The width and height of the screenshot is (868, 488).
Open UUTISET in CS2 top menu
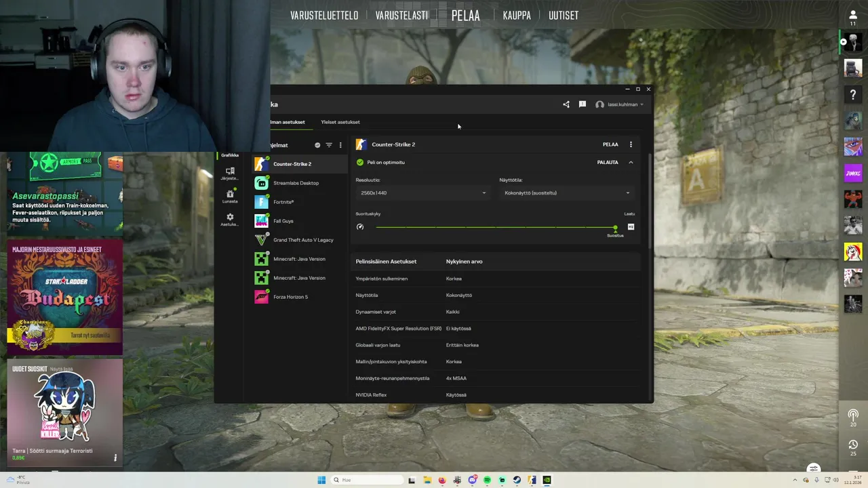click(x=564, y=16)
